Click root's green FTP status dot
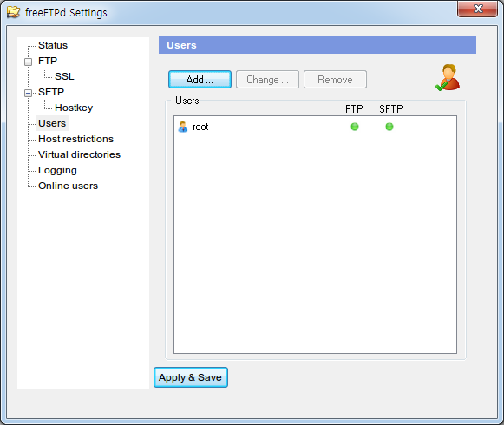Image resolution: width=504 pixels, height=425 pixels. (355, 127)
